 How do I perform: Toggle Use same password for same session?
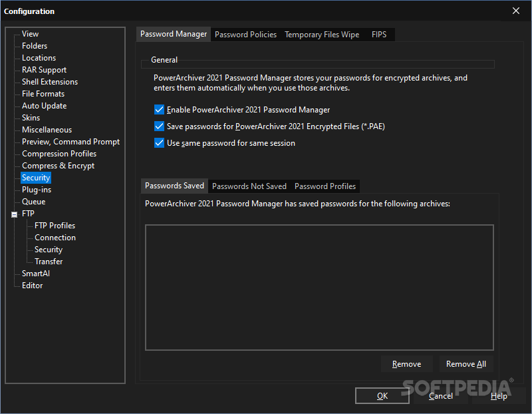pyautogui.click(x=159, y=143)
